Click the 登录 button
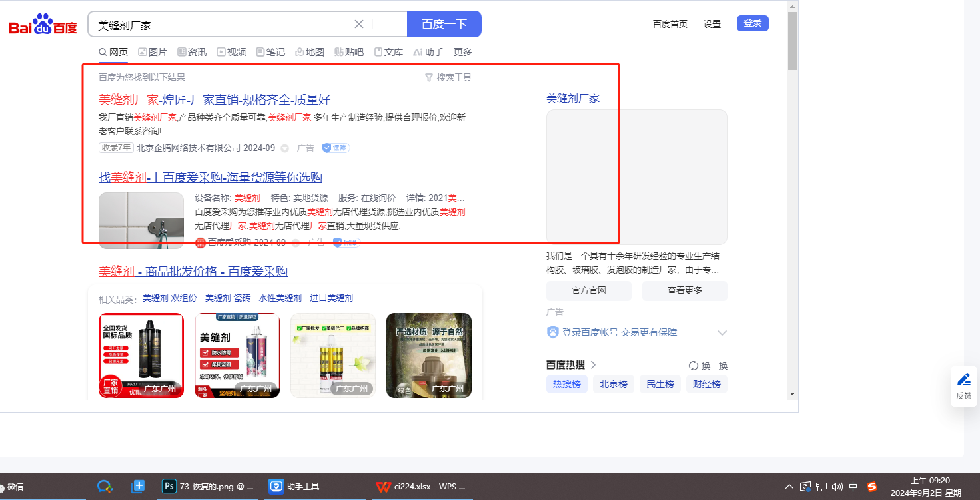This screenshot has height=500, width=980. [x=753, y=23]
